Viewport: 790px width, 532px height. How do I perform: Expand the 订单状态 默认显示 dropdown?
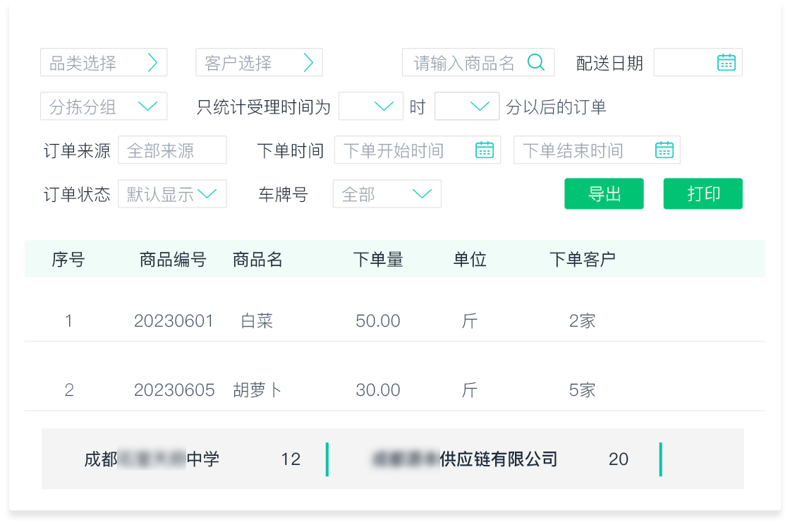pyautogui.click(x=207, y=194)
